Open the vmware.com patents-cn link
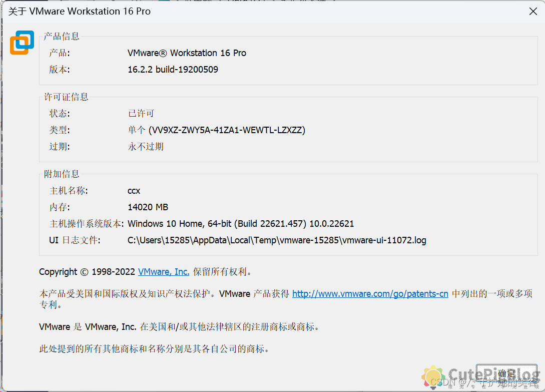The width and height of the screenshot is (545, 392). (x=370, y=293)
